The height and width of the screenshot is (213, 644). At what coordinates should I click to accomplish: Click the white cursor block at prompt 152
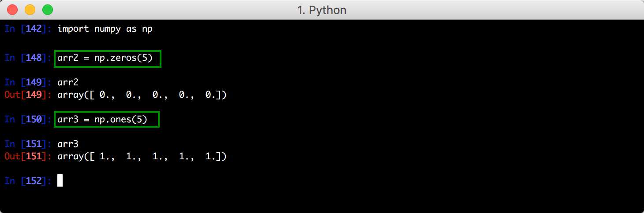[x=60, y=180]
